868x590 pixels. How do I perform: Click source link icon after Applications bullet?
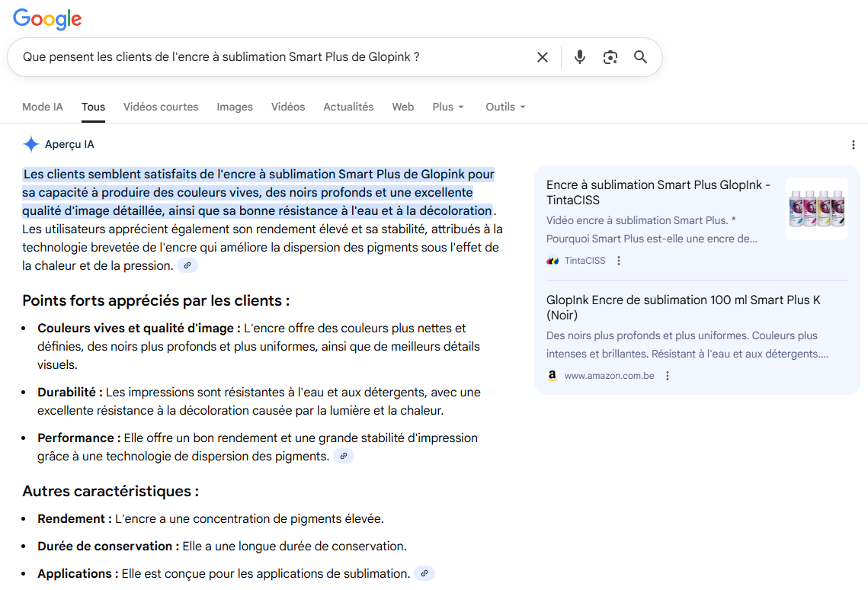click(424, 573)
